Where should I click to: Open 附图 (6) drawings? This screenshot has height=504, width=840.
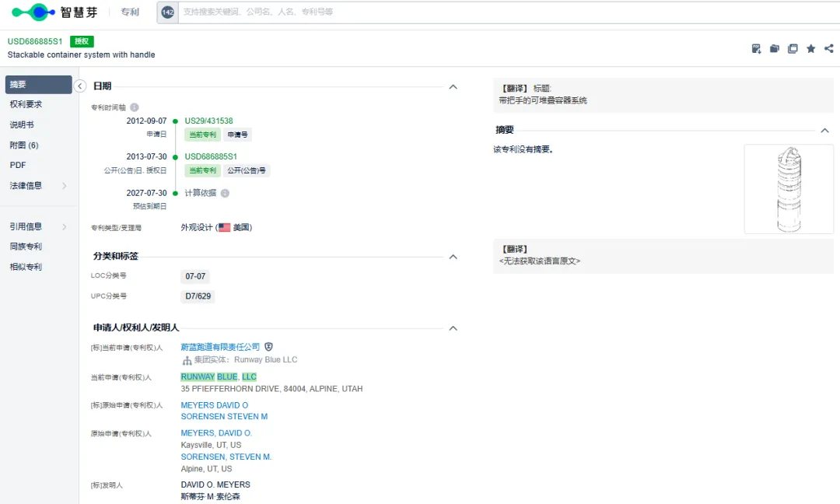(24, 145)
